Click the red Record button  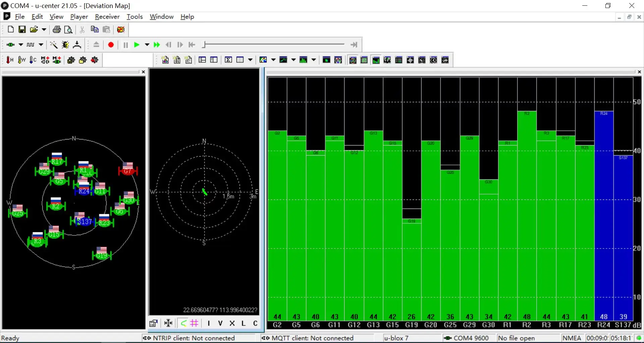pos(111,45)
